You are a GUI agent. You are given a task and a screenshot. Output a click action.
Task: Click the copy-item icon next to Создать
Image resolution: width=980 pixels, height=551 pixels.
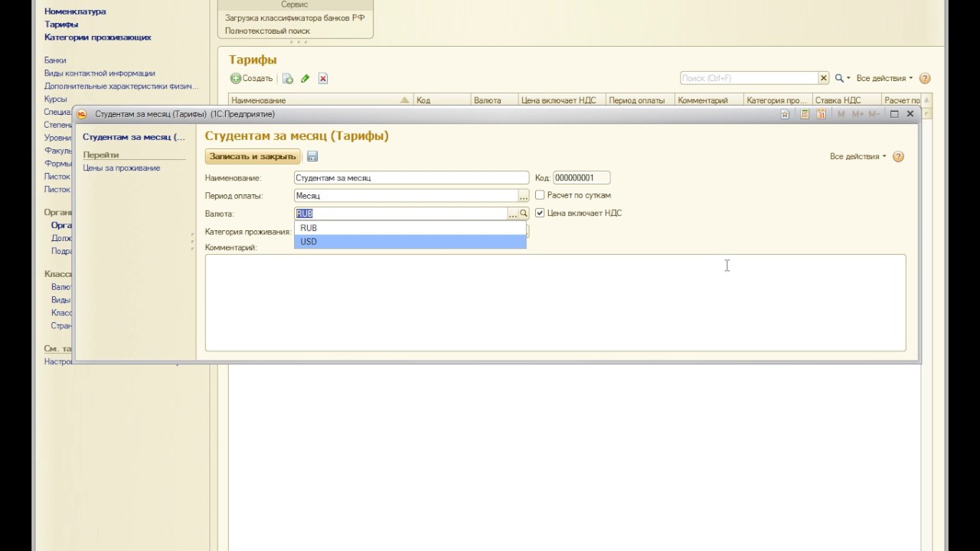click(x=288, y=78)
